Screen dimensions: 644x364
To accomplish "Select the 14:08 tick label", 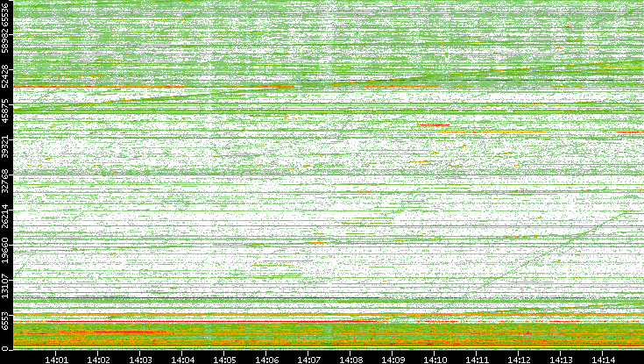I will [350, 360].
